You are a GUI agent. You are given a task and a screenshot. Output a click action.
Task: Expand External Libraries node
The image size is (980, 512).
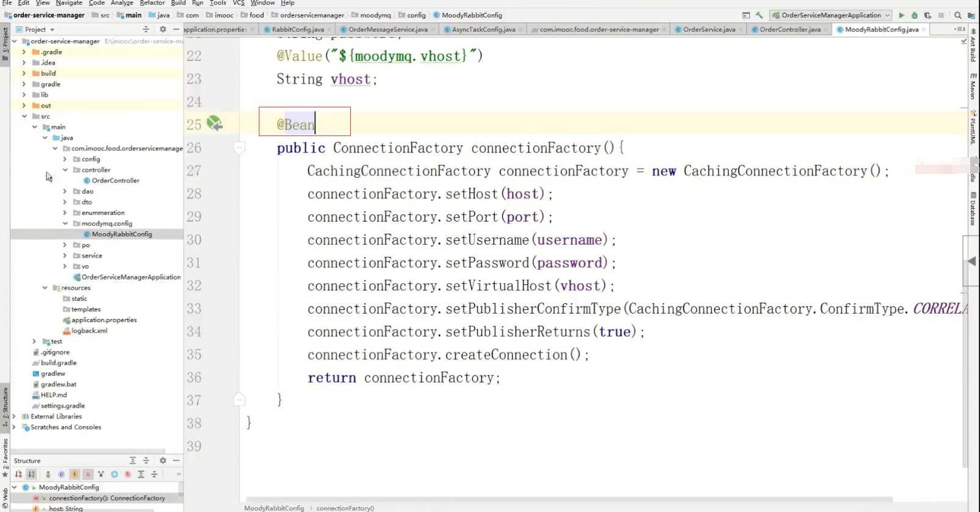(13, 416)
